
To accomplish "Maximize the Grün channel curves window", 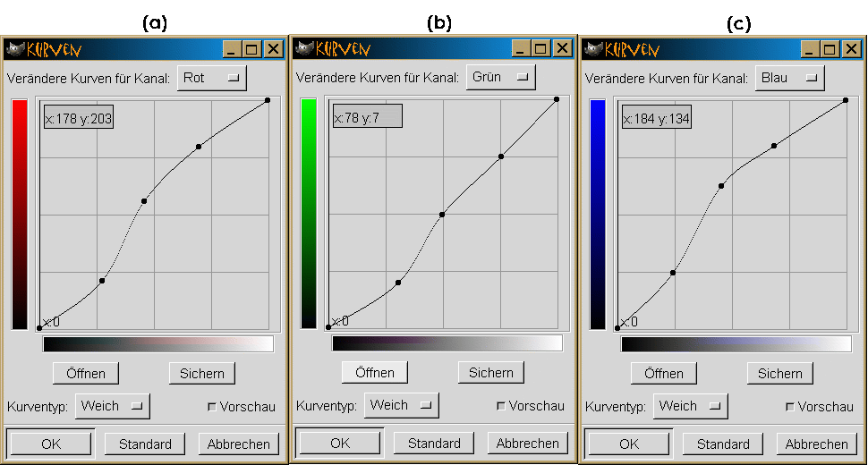I will [x=540, y=48].
